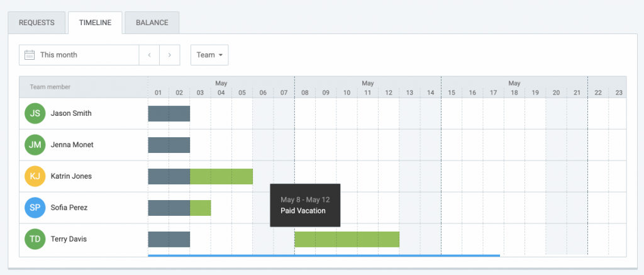Click the Team member column header
Viewport: 644px width, 275px height.
(50, 87)
